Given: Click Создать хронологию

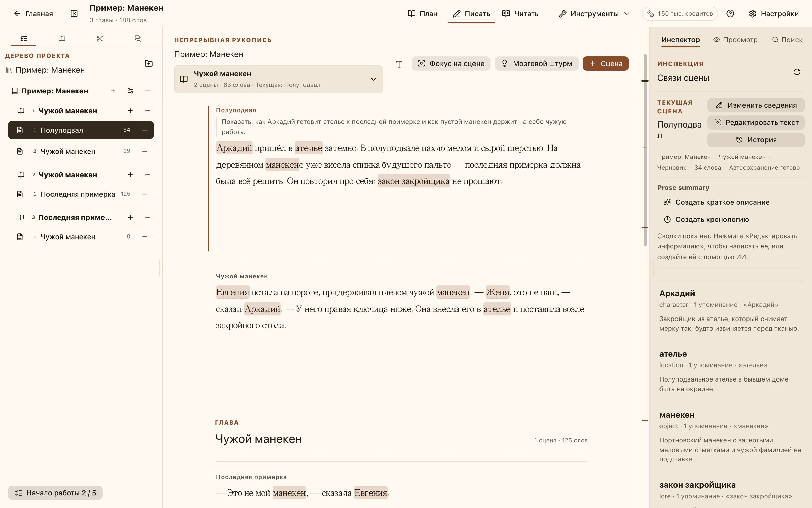Looking at the screenshot, I should click(x=706, y=220).
